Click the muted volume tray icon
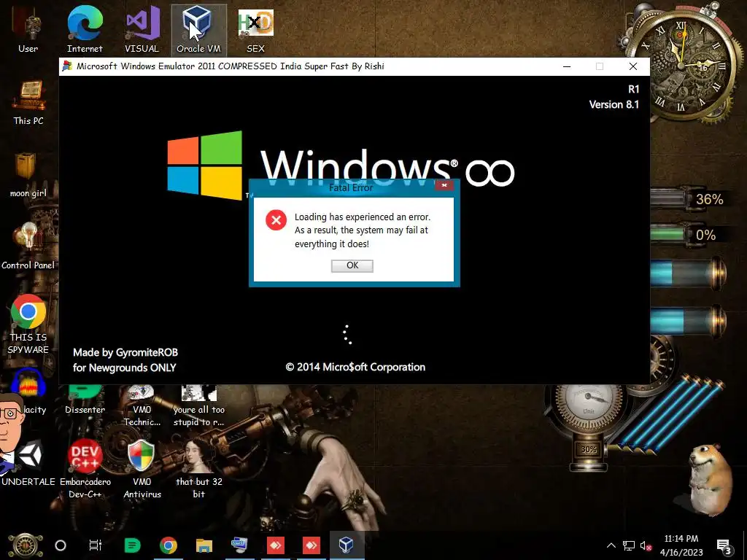 coord(646,545)
